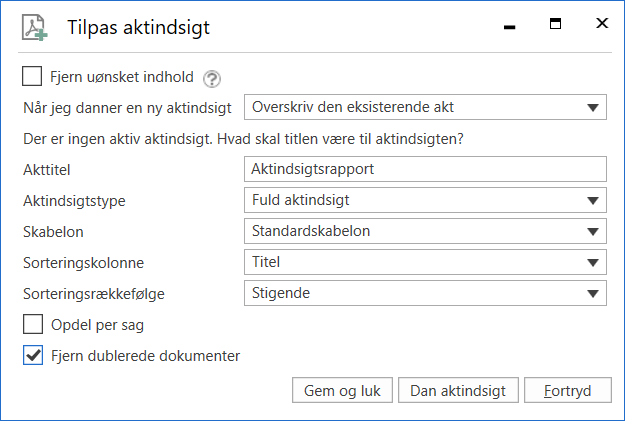The height and width of the screenshot is (421, 625).
Task: Click the 'Der er ingen aktiv aktindsigt' message
Action: tap(249, 139)
